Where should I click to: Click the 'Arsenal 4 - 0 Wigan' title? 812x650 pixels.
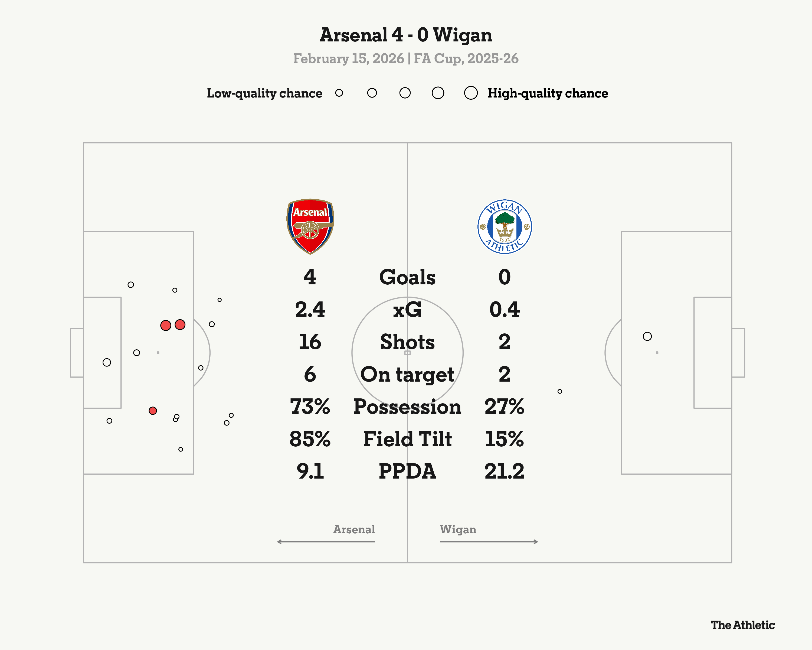[x=406, y=35]
